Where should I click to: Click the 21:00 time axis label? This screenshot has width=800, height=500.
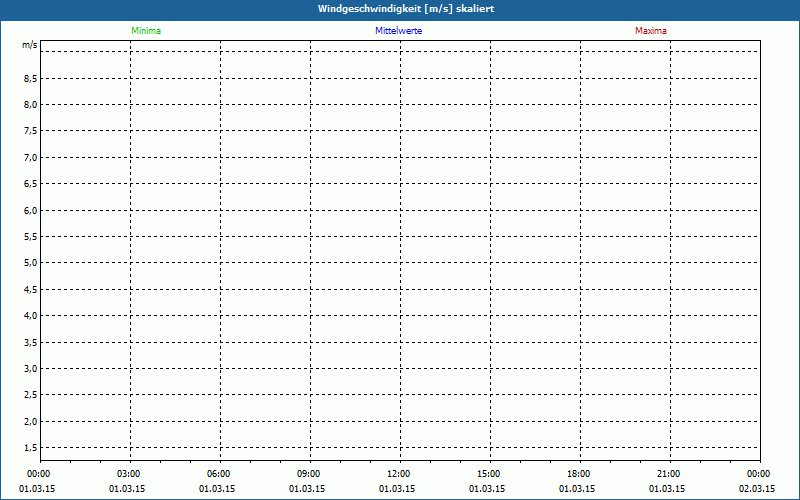pyautogui.click(x=668, y=474)
